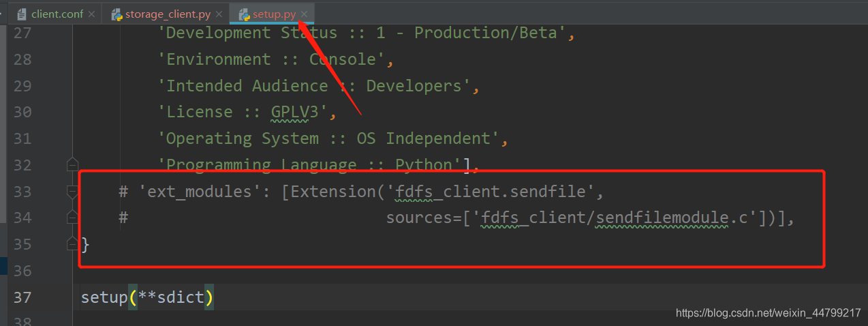
Task: Toggle fold marker on line 35
Action: 72,243
